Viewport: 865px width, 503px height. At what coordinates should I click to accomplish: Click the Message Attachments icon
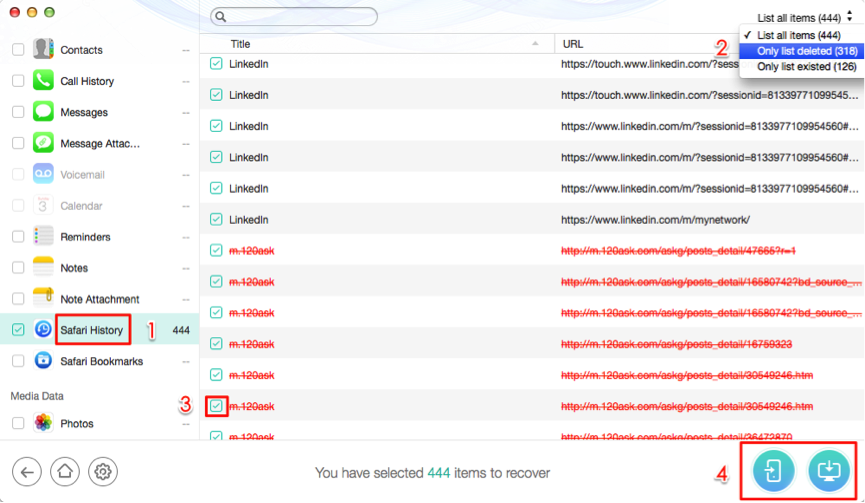click(x=43, y=143)
